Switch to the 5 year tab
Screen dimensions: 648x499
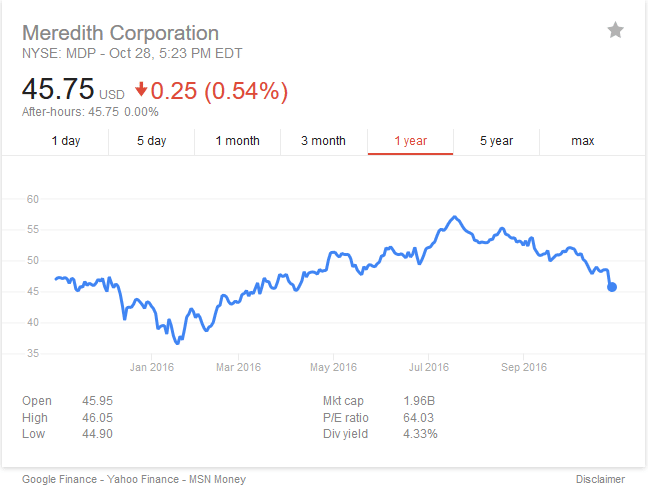click(x=496, y=141)
